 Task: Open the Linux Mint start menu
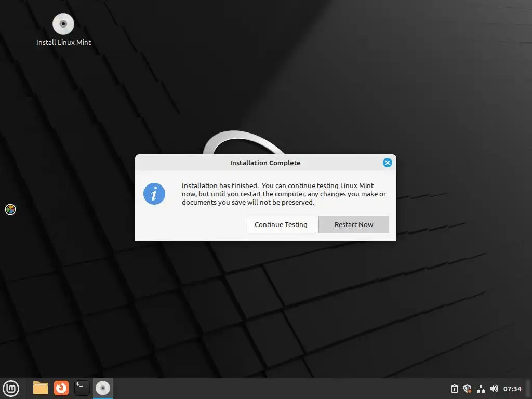tap(11, 388)
